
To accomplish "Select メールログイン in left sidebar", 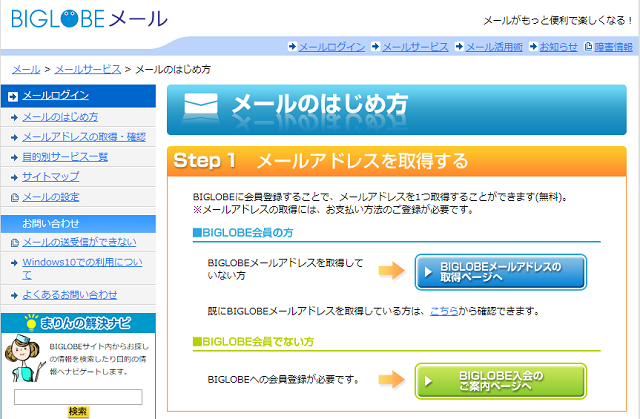I will click(x=56, y=95).
